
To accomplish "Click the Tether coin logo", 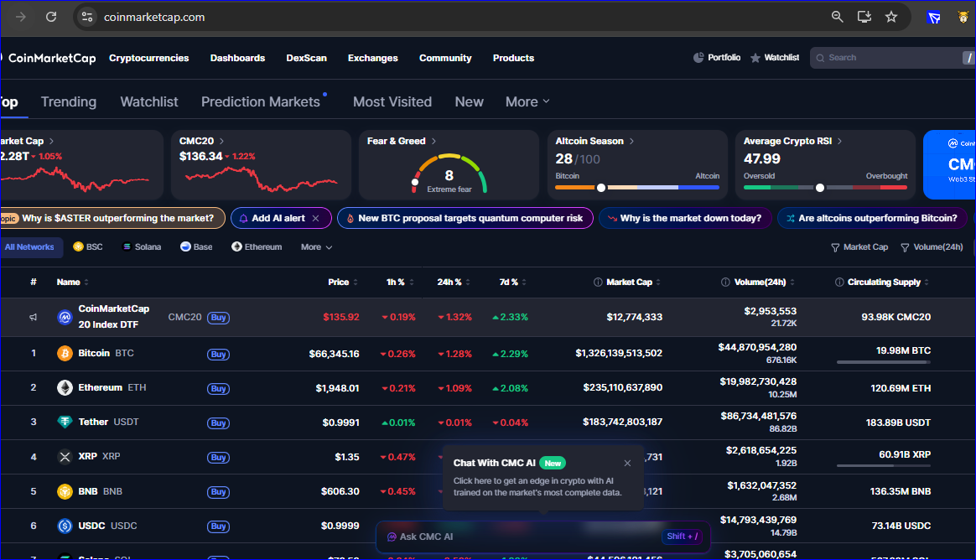I will click(65, 422).
